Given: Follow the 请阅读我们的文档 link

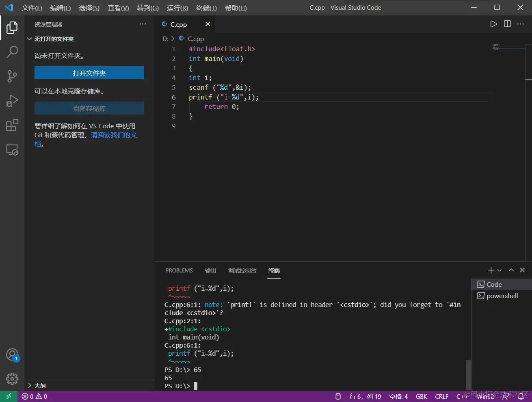Looking at the screenshot, I should click(114, 135).
